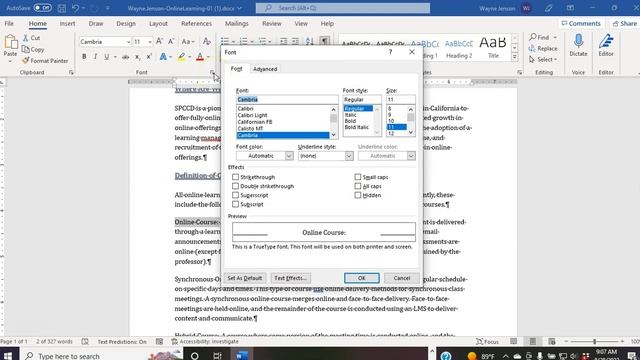Apply the text highlight color
640x360 pixels.
[x=182, y=57]
